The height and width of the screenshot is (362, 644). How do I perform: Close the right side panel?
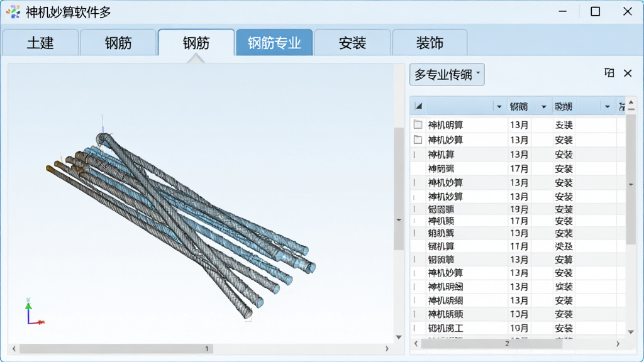[628, 73]
